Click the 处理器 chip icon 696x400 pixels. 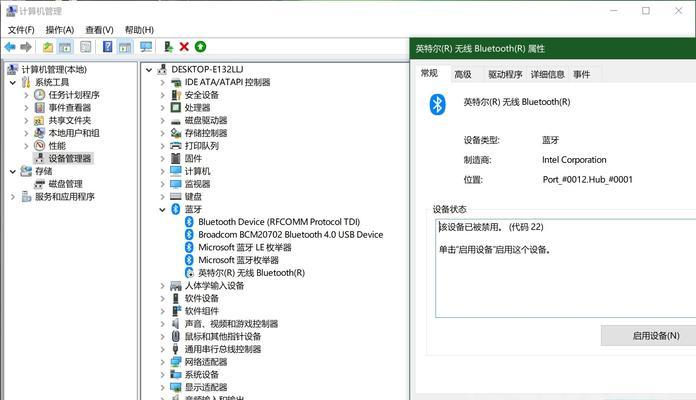click(x=176, y=107)
